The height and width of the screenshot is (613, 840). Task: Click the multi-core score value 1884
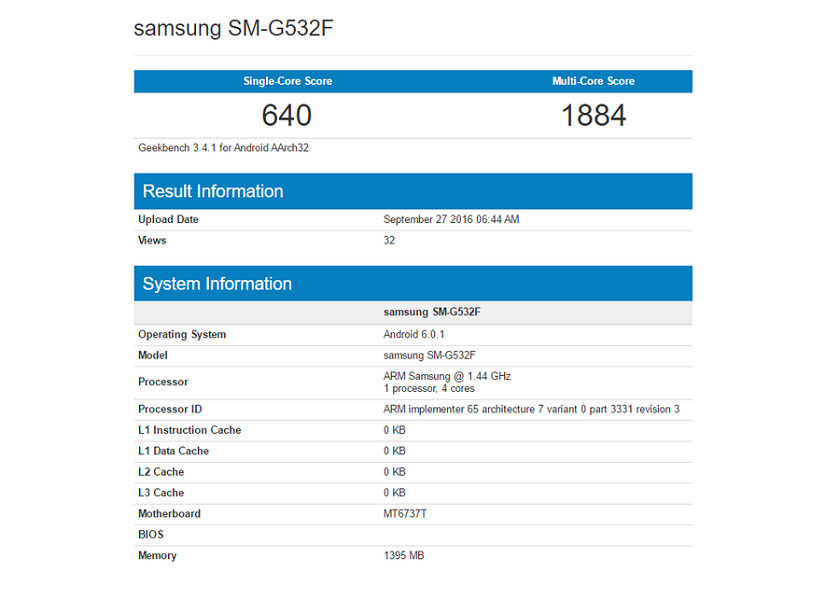point(594,115)
